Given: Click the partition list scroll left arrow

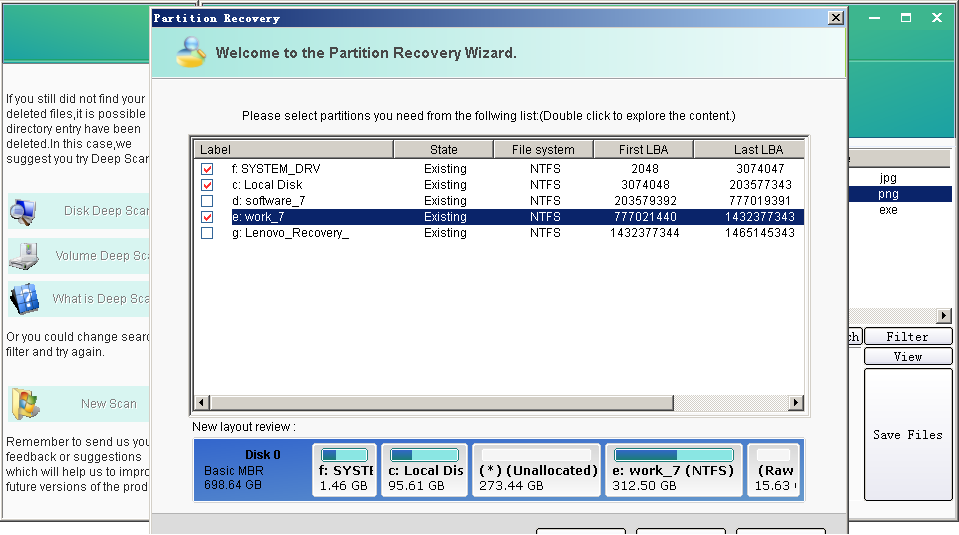Looking at the screenshot, I should (x=202, y=402).
